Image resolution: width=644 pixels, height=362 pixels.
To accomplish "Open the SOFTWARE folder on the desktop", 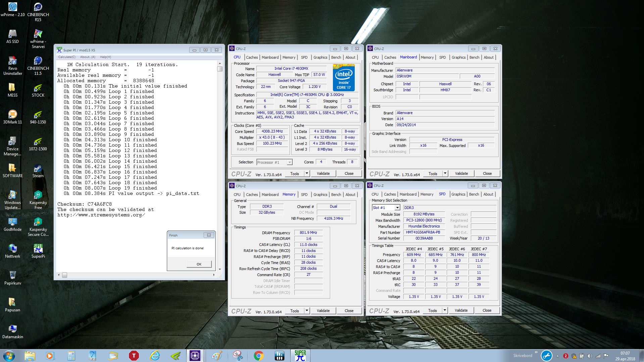I will point(12,170).
